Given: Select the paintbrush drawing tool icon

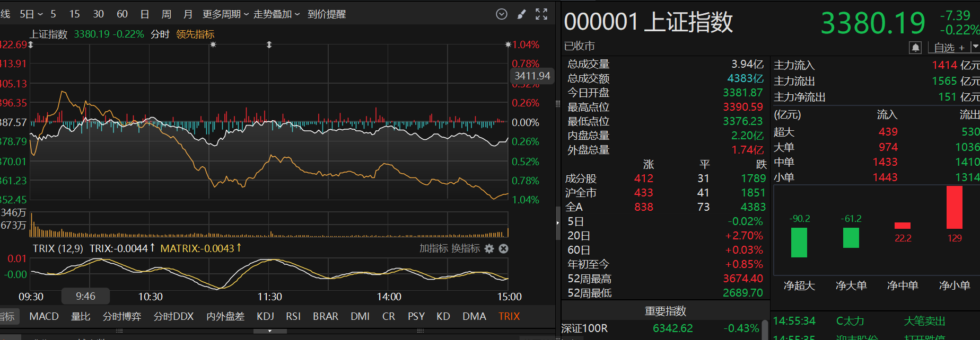Looking at the screenshot, I should 522,14.
